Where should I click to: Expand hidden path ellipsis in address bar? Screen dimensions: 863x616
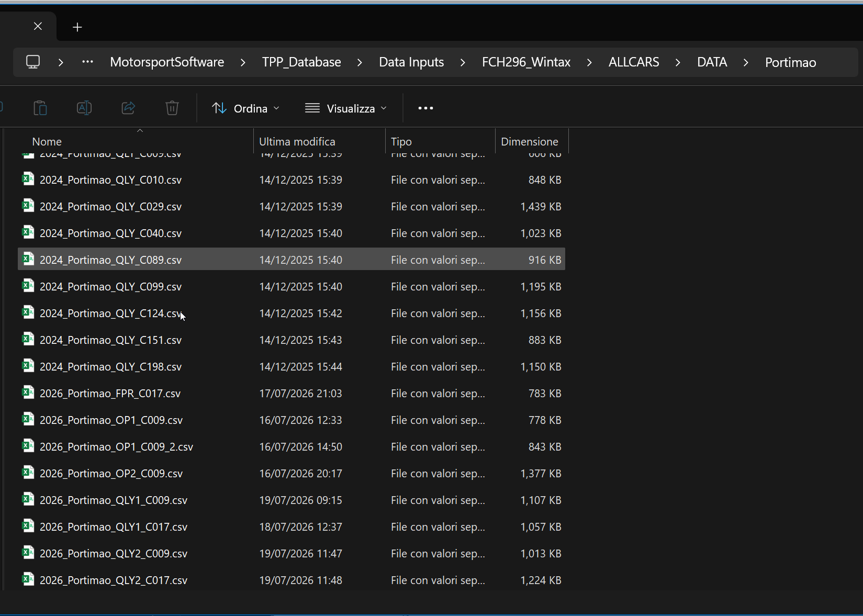pyautogui.click(x=87, y=62)
